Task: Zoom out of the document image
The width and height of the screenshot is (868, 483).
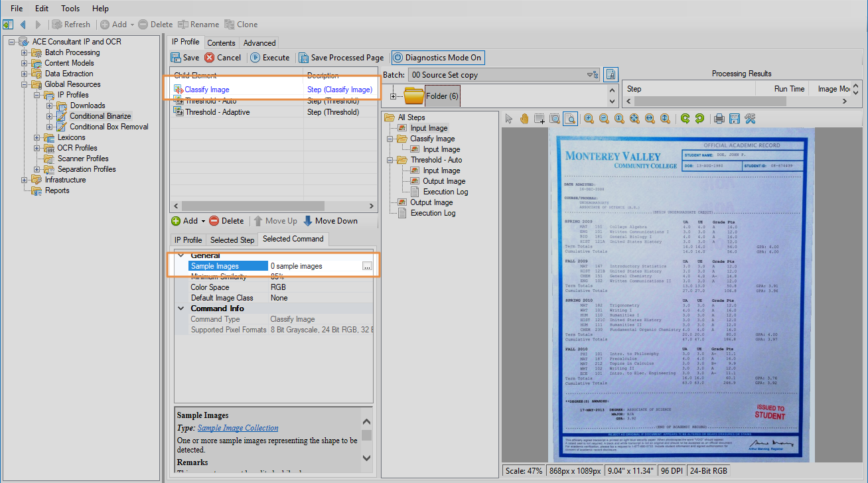Action: click(x=604, y=119)
